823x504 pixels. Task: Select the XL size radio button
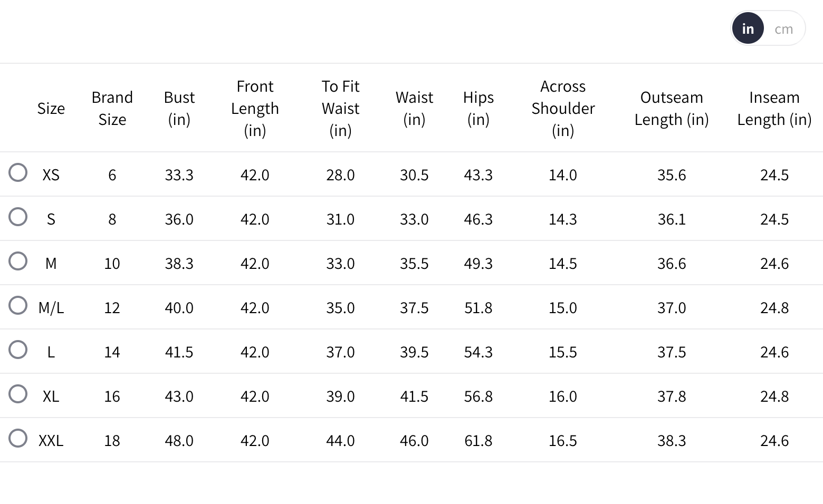18,394
